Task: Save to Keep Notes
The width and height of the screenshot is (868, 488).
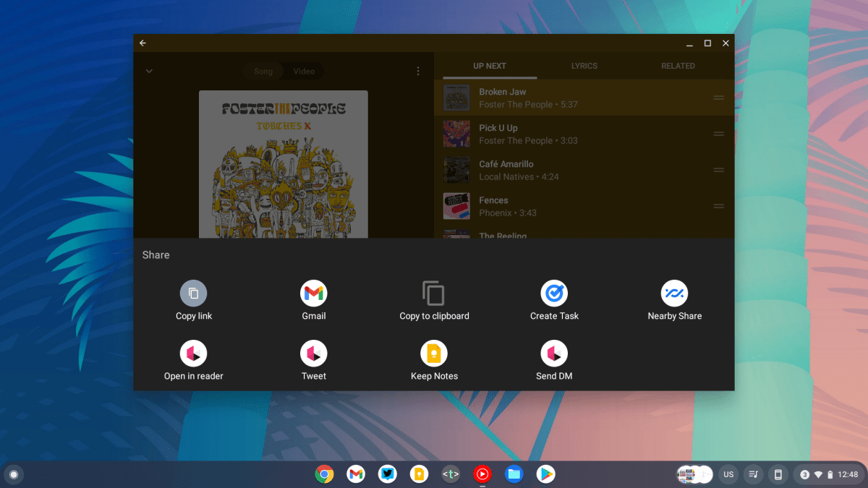Action: 434,354
